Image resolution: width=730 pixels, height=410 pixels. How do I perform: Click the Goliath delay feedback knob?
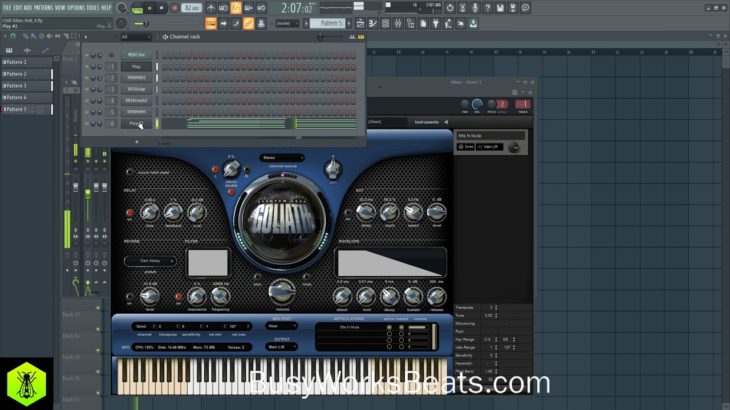(173, 213)
